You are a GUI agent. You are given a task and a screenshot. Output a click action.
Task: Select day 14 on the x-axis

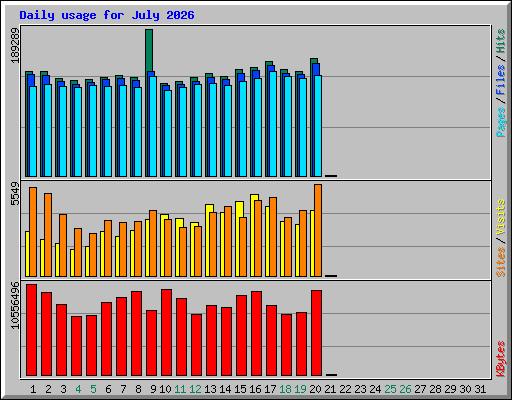tap(225, 389)
